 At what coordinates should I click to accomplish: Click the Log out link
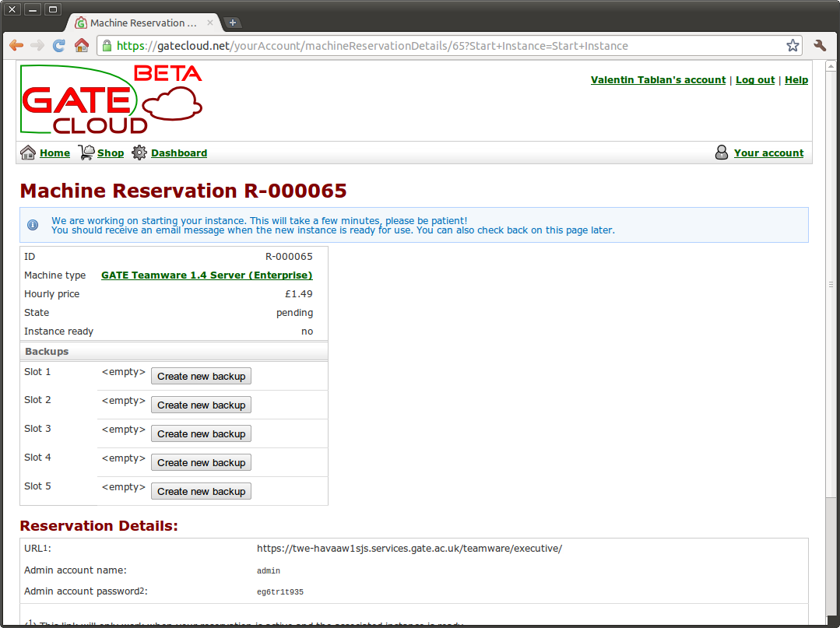click(x=755, y=80)
